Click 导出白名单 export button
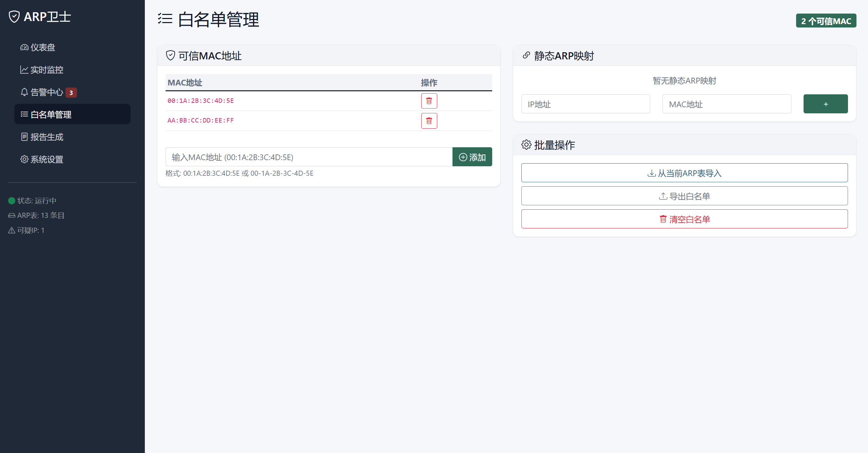The width and height of the screenshot is (868, 453). pyautogui.click(x=684, y=196)
